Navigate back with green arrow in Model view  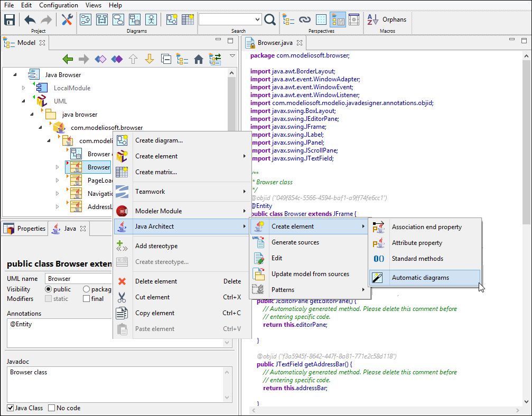point(68,59)
